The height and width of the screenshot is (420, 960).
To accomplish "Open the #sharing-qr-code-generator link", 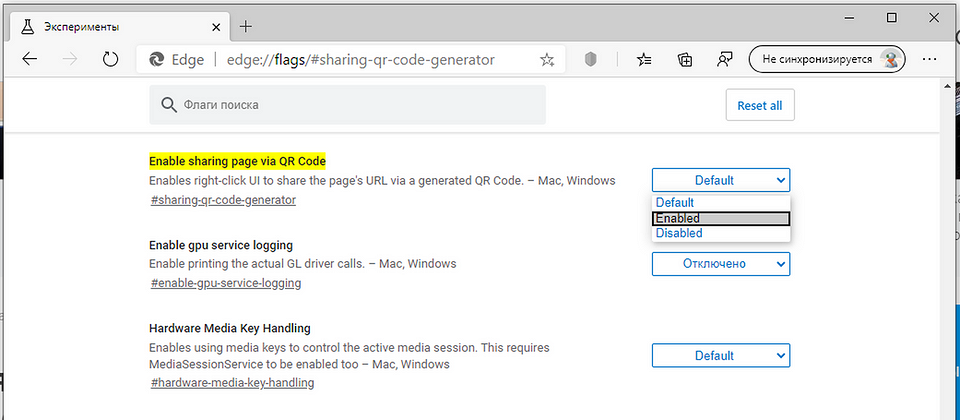I will click(223, 200).
